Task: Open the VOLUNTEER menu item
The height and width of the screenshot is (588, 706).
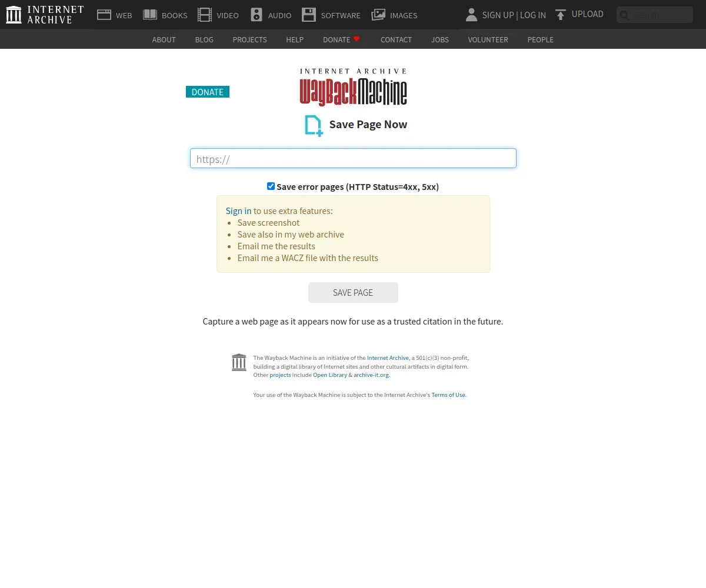Action: click(488, 39)
